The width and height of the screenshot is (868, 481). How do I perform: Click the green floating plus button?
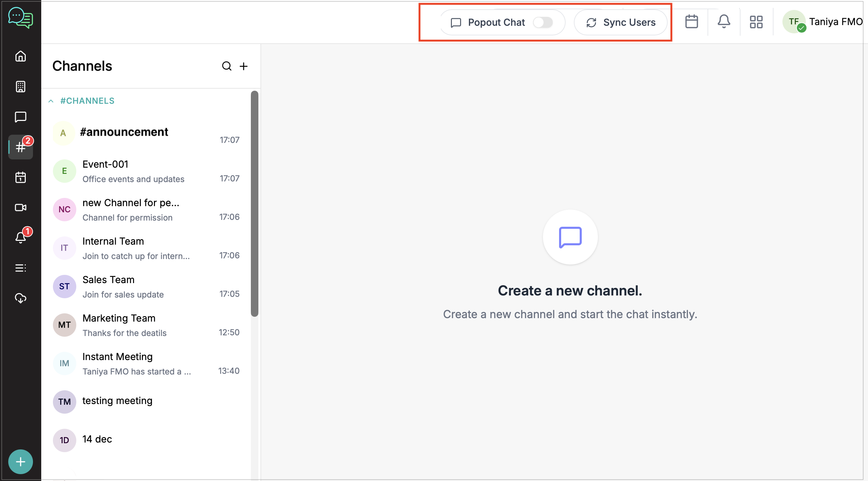21,461
